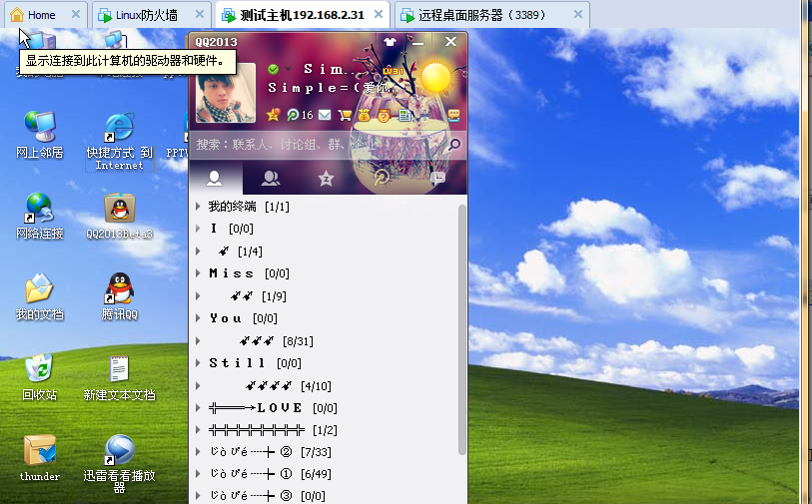
Task: Click the Simple=( signature text
Action: point(332,88)
